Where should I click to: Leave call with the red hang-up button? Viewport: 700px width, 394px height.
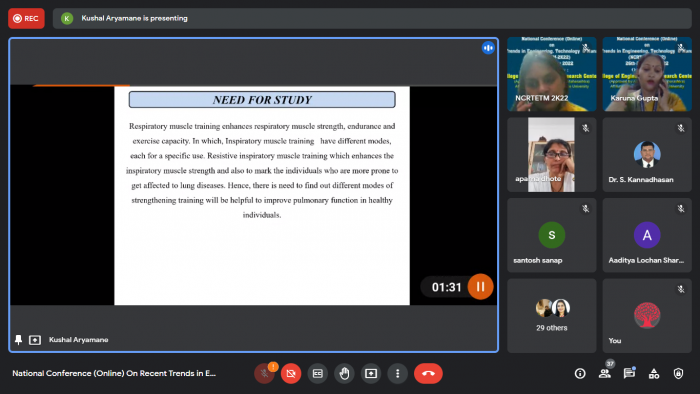point(428,373)
